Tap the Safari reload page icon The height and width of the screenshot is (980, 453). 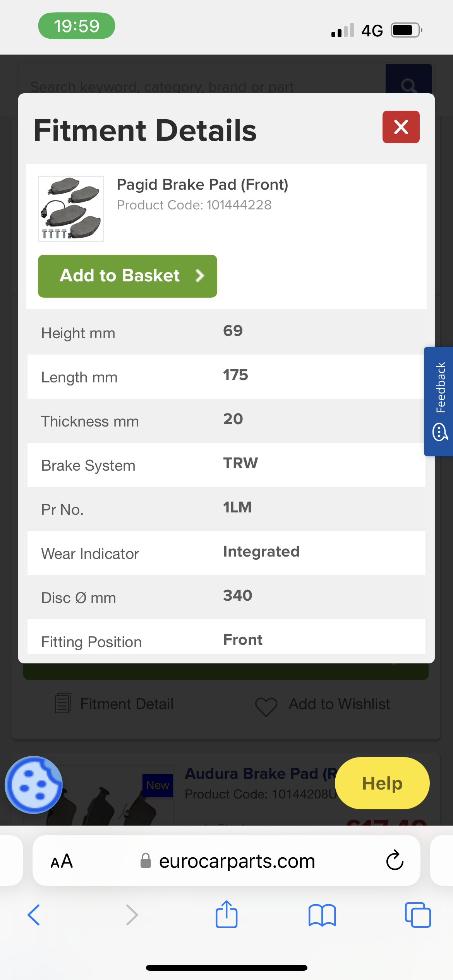[x=395, y=861]
